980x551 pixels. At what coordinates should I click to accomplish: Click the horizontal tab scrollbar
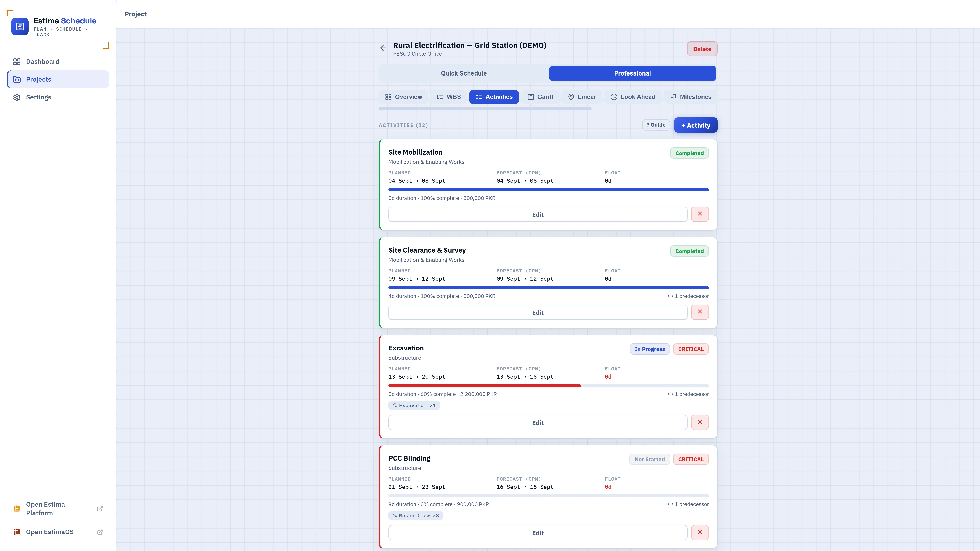coord(485,109)
